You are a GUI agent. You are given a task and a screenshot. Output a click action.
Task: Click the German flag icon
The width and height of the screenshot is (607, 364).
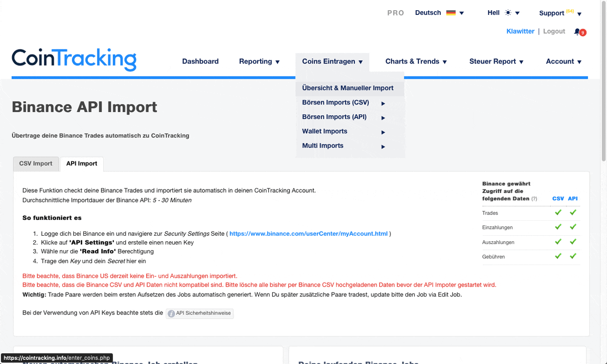click(451, 13)
